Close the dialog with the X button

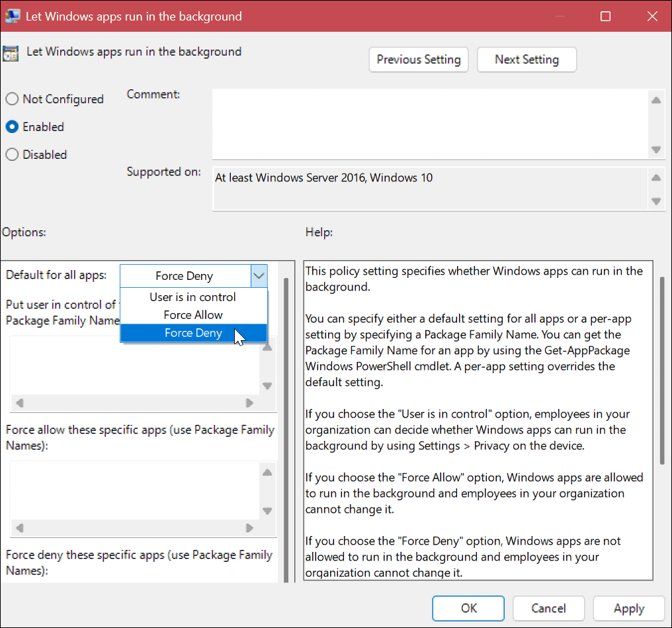(x=652, y=17)
